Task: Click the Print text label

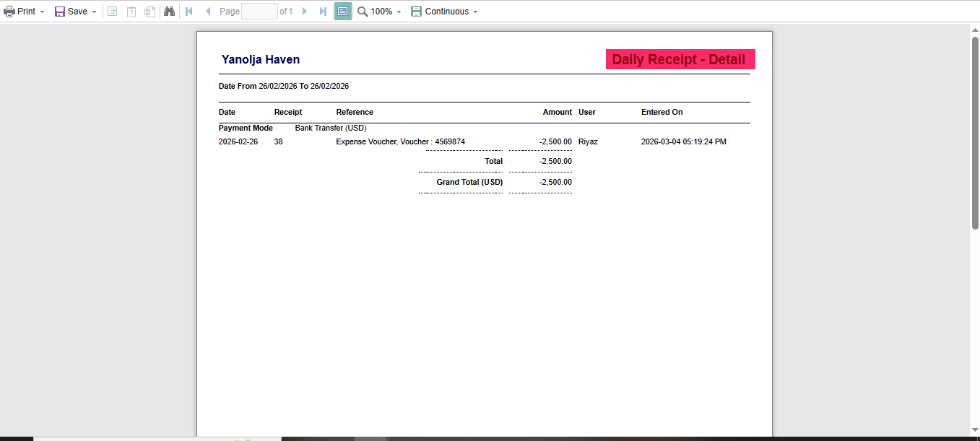Action: pyautogui.click(x=27, y=12)
